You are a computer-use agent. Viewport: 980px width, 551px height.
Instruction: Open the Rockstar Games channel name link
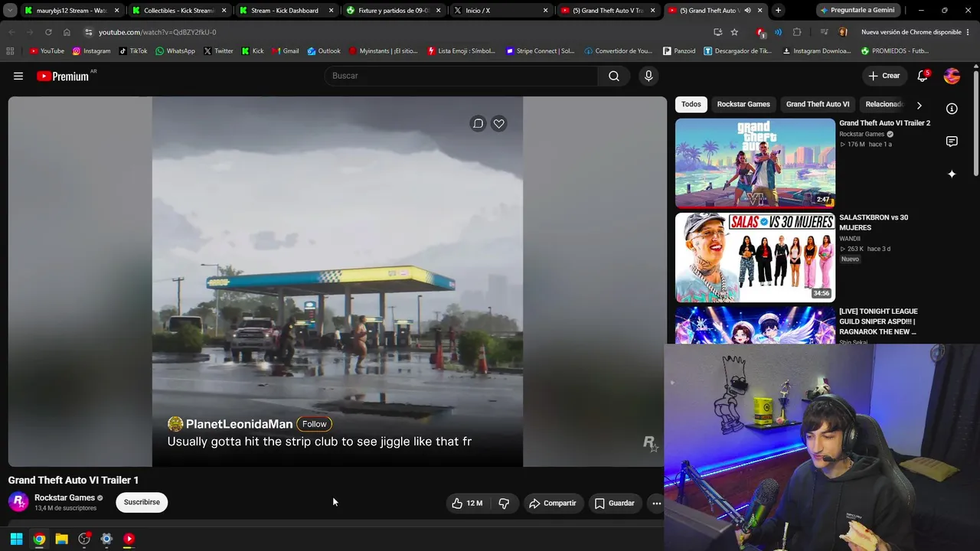(x=64, y=497)
